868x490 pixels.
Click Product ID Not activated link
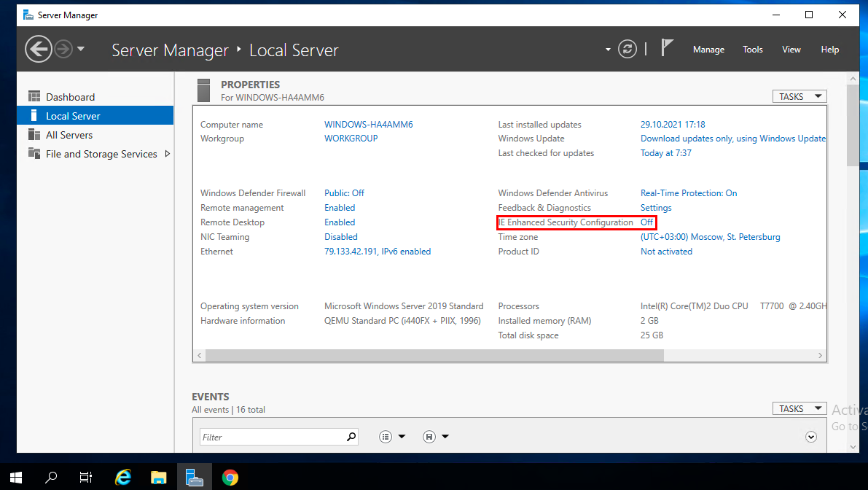[667, 252]
